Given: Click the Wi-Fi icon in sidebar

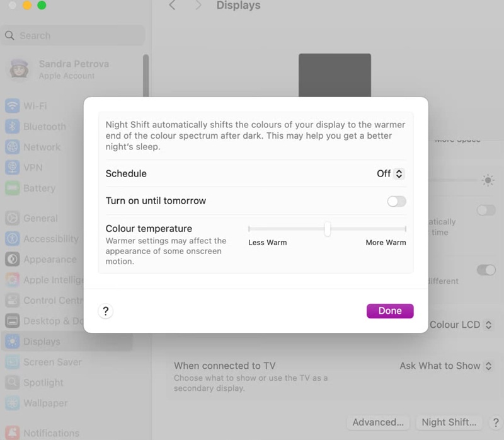Looking at the screenshot, I should pos(12,106).
